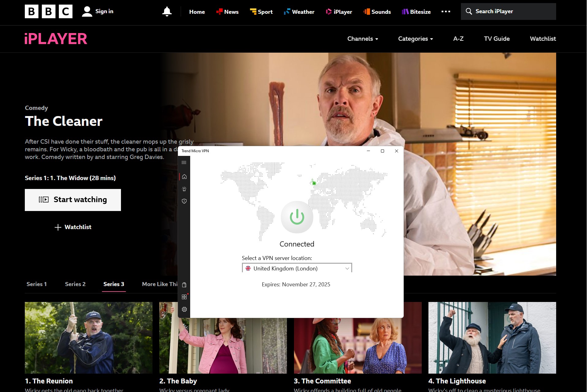Click the BBC iPlayer search icon
Viewport: 588px width, 392px height.
pyautogui.click(x=469, y=11)
